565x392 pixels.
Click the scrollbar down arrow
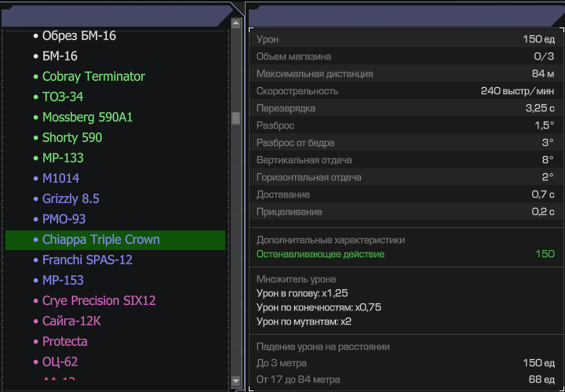(236, 380)
